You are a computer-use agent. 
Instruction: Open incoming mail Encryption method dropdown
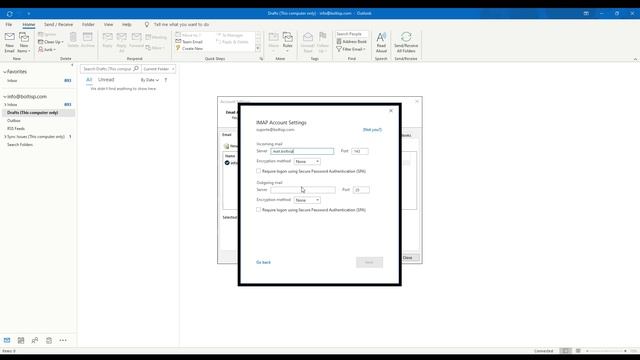click(307, 162)
